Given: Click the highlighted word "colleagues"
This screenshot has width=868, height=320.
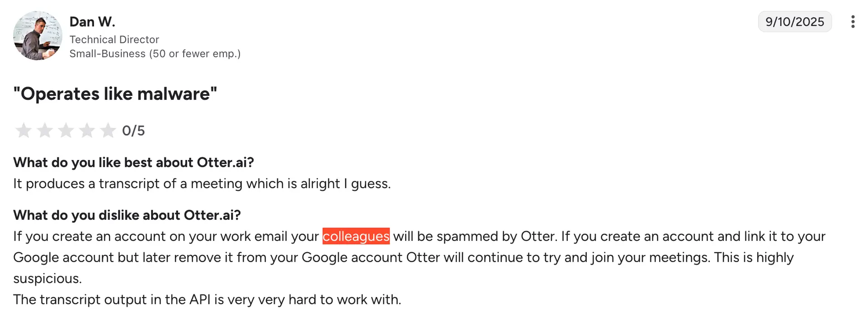Looking at the screenshot, I should click(x=356, y=236).
